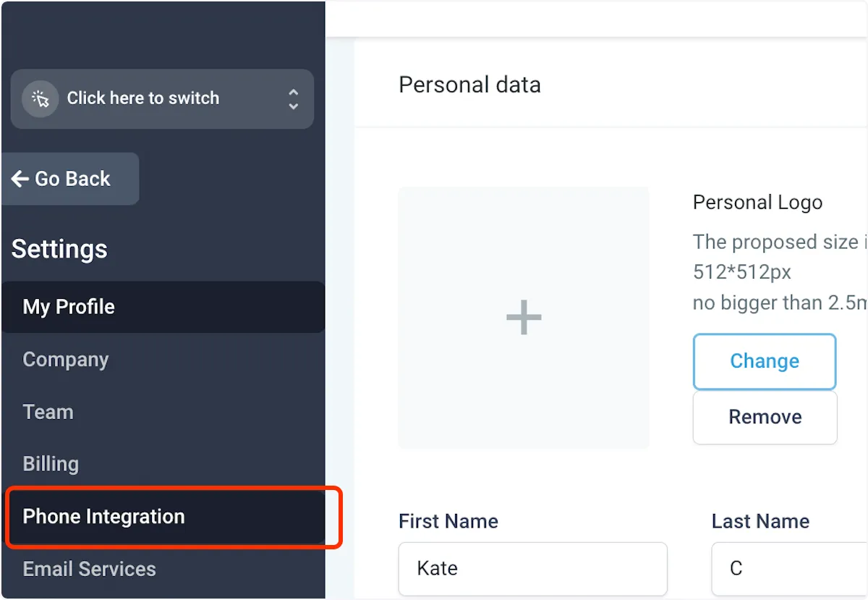Go to Company settings

coord(66,360)
